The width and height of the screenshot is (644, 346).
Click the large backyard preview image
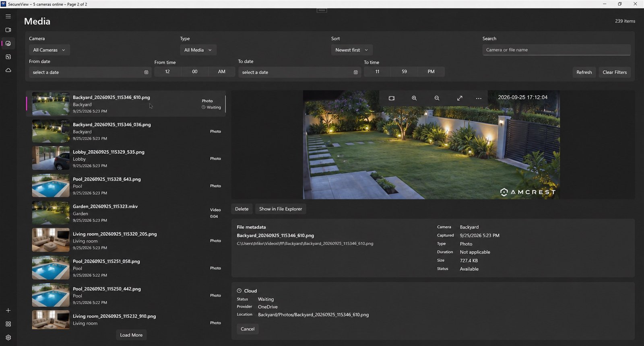click(431, 145)
